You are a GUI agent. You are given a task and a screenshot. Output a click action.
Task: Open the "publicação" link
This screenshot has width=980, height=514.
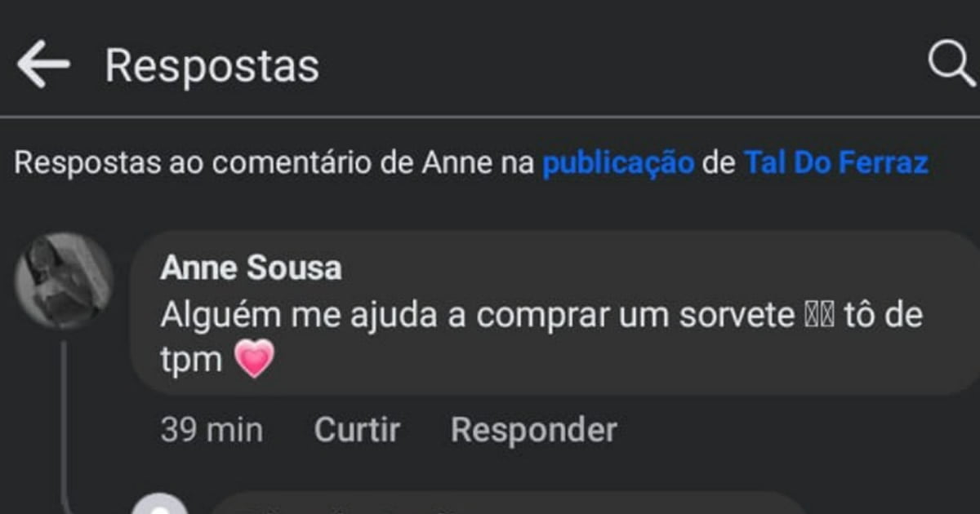(x=618, y=163)
